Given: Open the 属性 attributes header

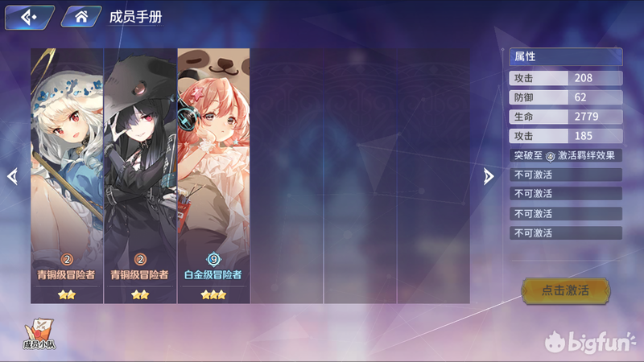Looking at the screenshot, I should [x=566, y=56].
